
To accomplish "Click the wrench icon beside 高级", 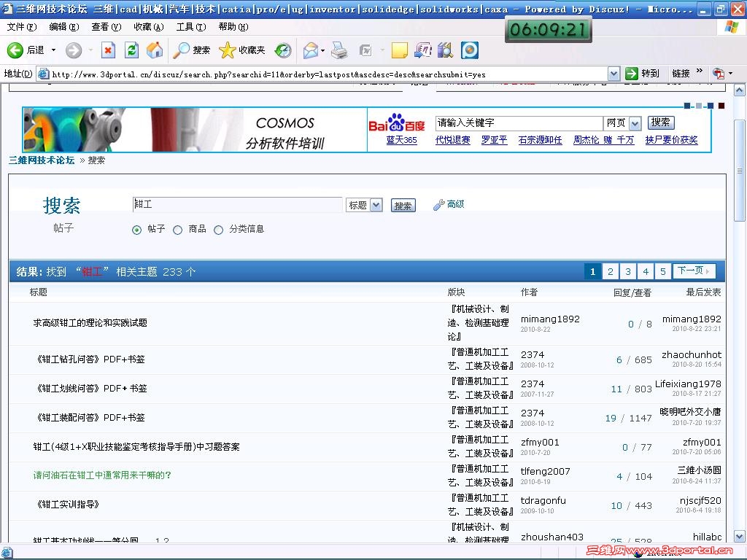I will coord(438,205).
